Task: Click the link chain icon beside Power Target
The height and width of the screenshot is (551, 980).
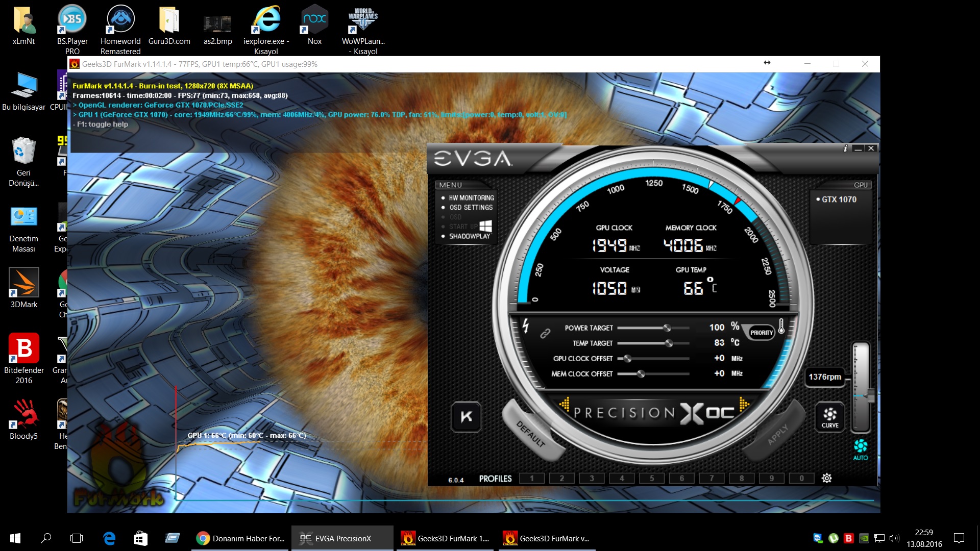Action: click(x=545, y=334)
